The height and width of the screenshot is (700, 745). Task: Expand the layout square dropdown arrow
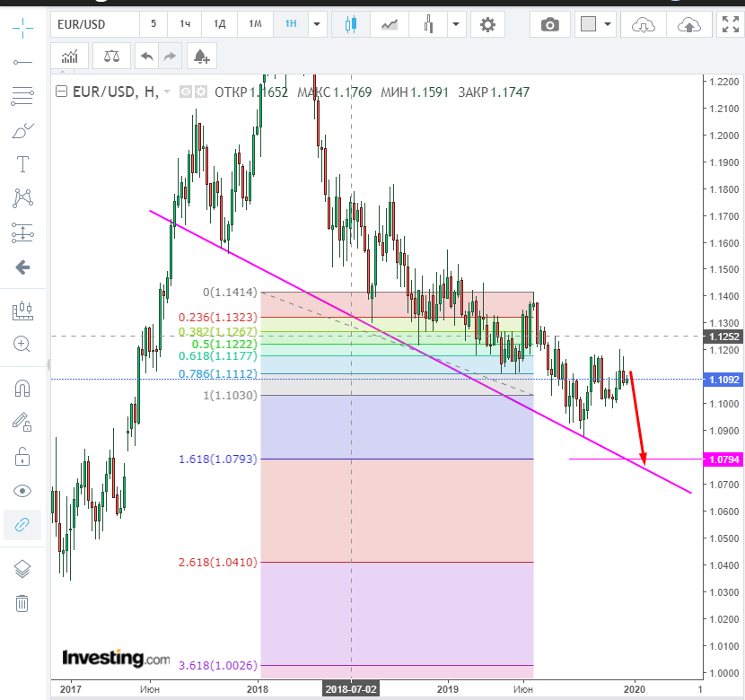click(608, 24)
